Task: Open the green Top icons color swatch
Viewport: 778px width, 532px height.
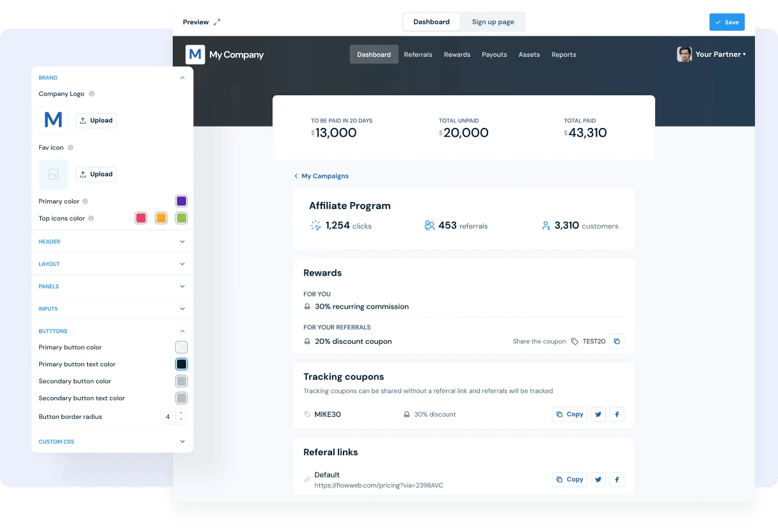Action: (182, 218)
